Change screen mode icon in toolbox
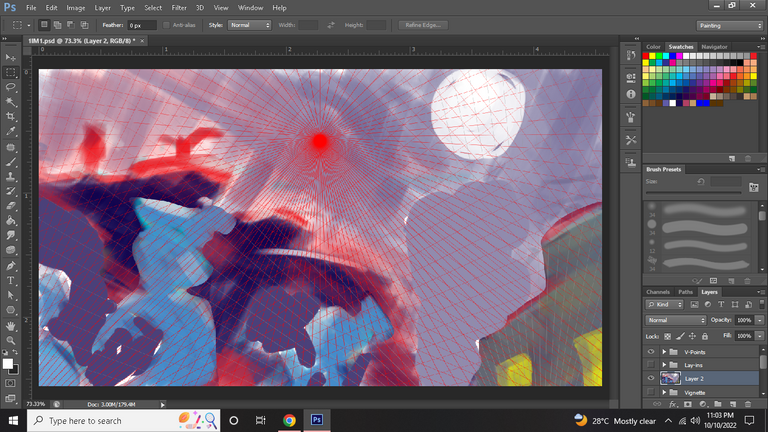This screenshot has width=768, height=432. [x=10, y=398]
